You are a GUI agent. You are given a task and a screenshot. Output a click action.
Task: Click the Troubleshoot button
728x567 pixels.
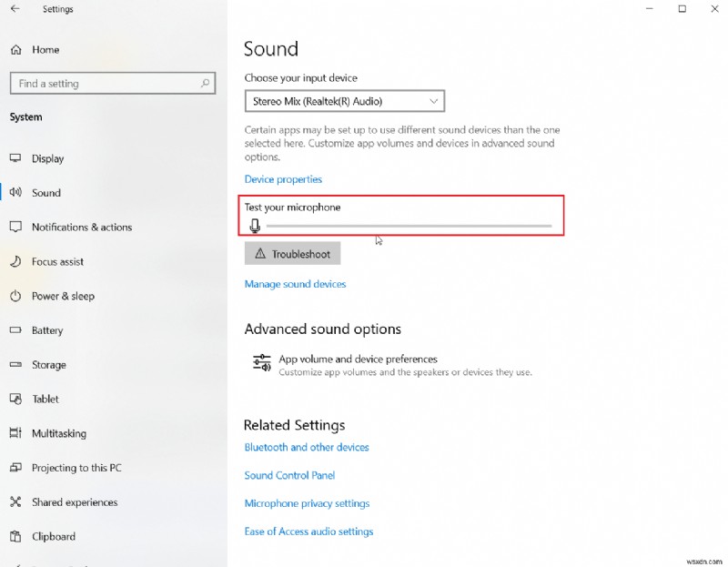pyautogui.click(x=292, y=253)
